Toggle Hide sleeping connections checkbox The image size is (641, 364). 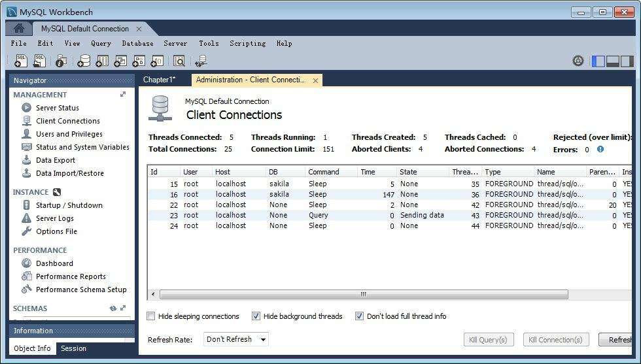151,316
